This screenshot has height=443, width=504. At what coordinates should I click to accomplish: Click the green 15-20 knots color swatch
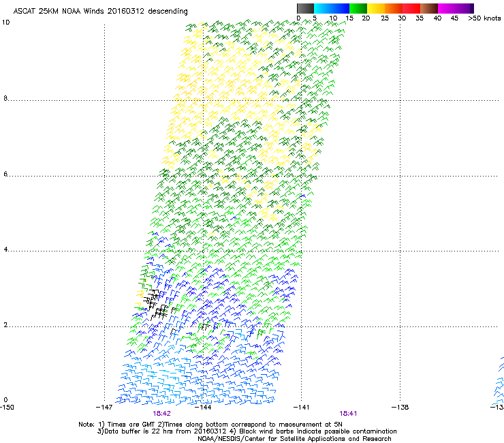point(358,8)
